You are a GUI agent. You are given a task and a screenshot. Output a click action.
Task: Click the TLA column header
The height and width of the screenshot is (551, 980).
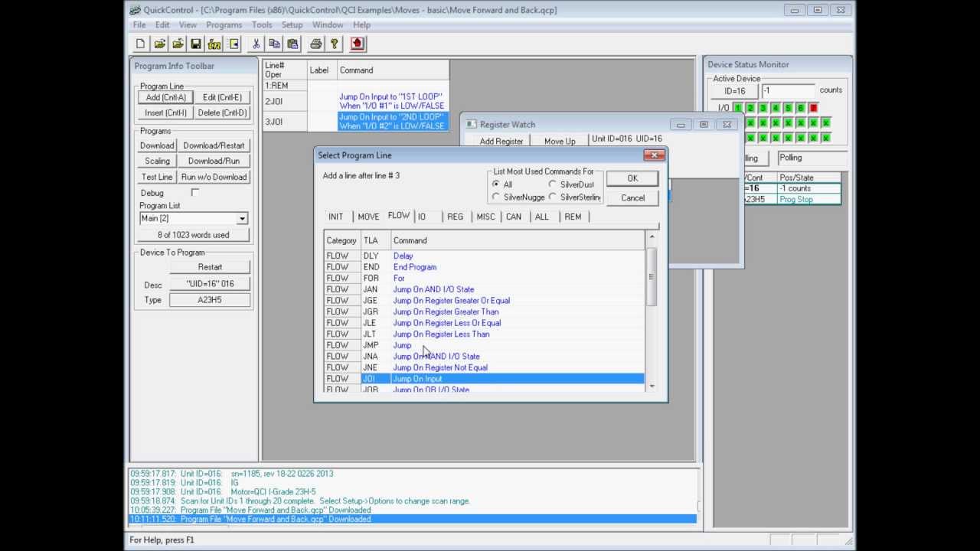(375, 240)
